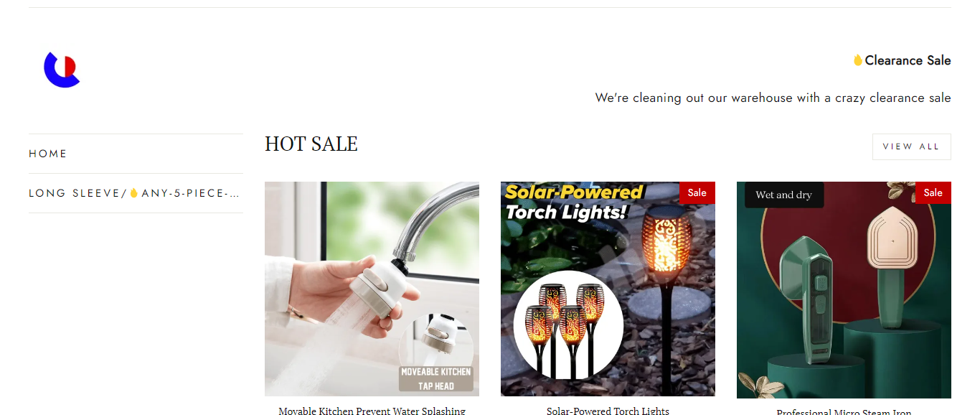Screen dimensions: 980x415
Task: Open the HOME menu item
Action: [x=48, y=154]
